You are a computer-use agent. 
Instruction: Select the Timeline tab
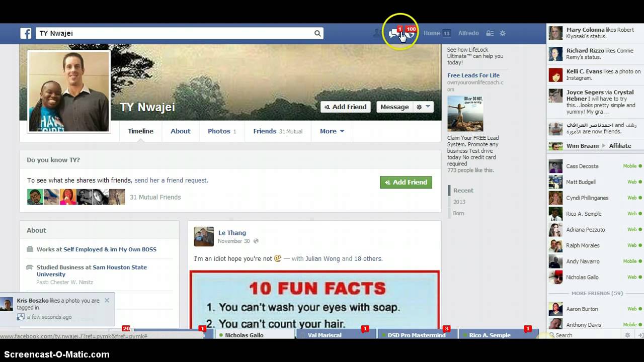pyautogui.click(x=140, y=131)
